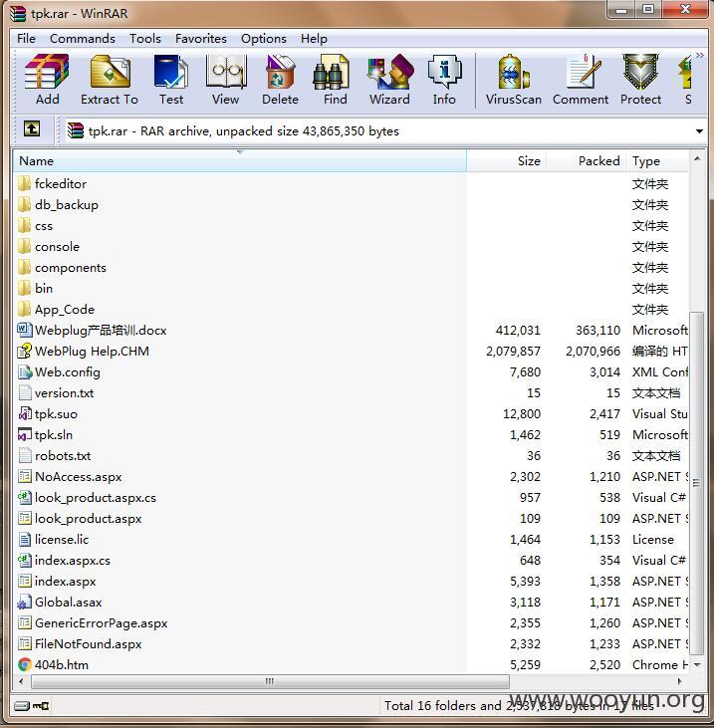Sort files by Name column

tap(240, 161)
